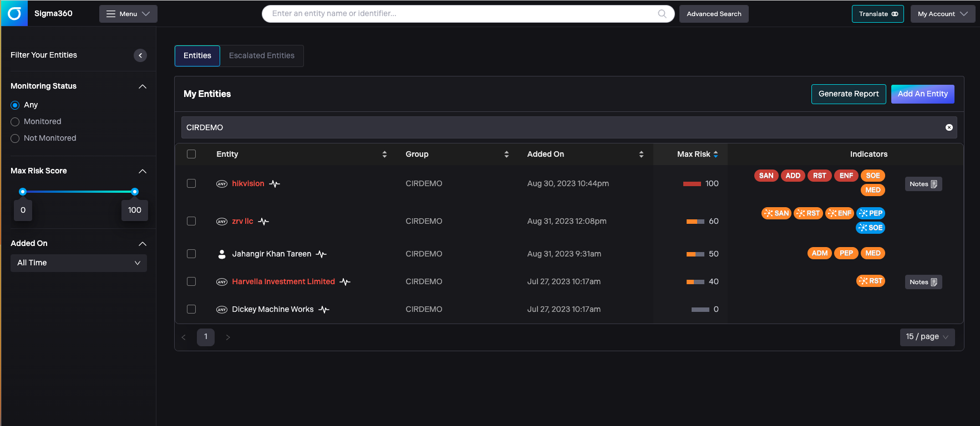Go to the next page arrow
Image resolution: width=980 pixels, height=426 pixels.
click(x=228, y=337)
